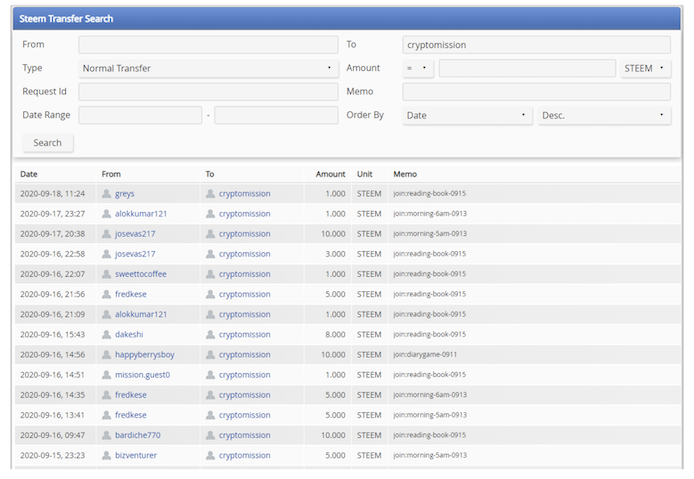Focus the Memo input field
This screenshot has width=694, height=479.
coord(536,92)
